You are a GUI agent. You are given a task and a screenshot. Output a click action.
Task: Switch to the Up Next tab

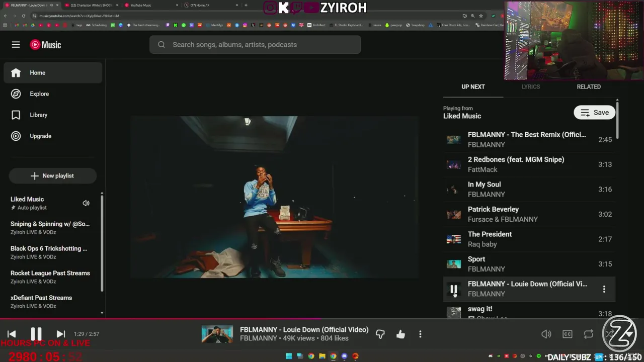click(x=473, y=87)
